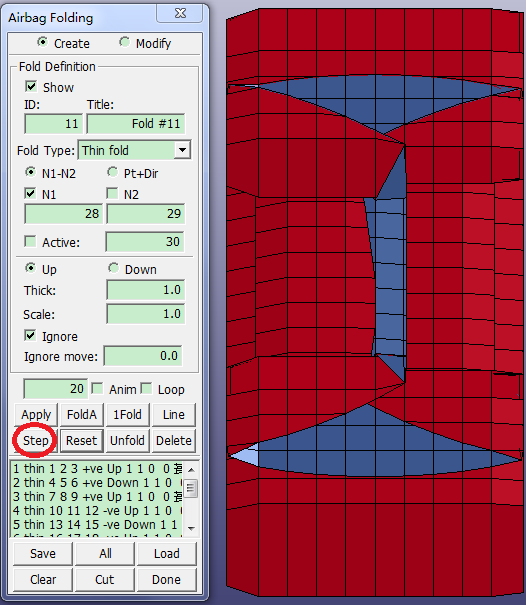Select fold list row 1 thin 1 2 3

[96, 469]
